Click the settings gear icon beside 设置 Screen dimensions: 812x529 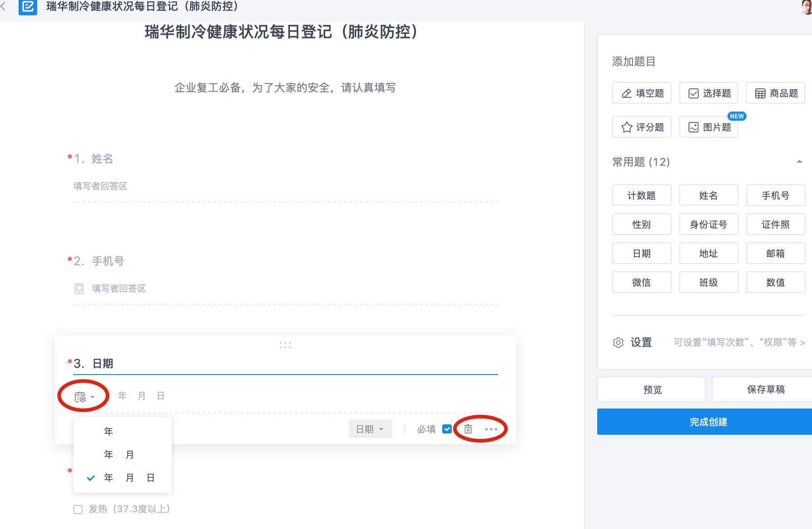pyautogui.click(x=618, y=342)
